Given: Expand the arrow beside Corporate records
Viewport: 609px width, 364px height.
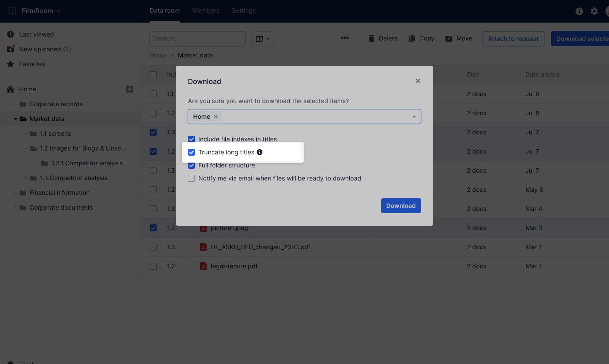Looking at the screenshot, I should point(16,104).
